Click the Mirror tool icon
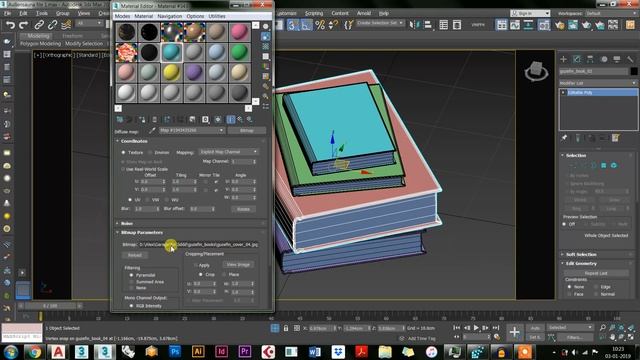This screenshot has height=360, width=640. click(414, 25)
